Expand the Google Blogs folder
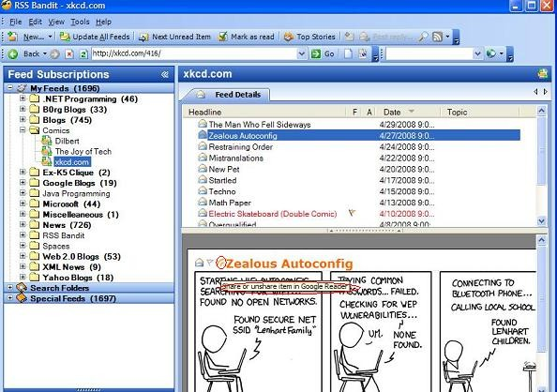Screen dimensions: 557x392 23,182
